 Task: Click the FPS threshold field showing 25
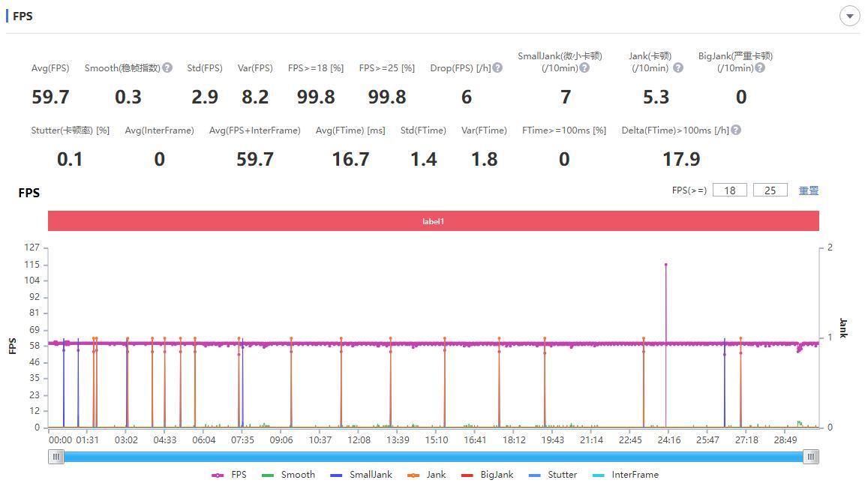click(x=770, y=190)
